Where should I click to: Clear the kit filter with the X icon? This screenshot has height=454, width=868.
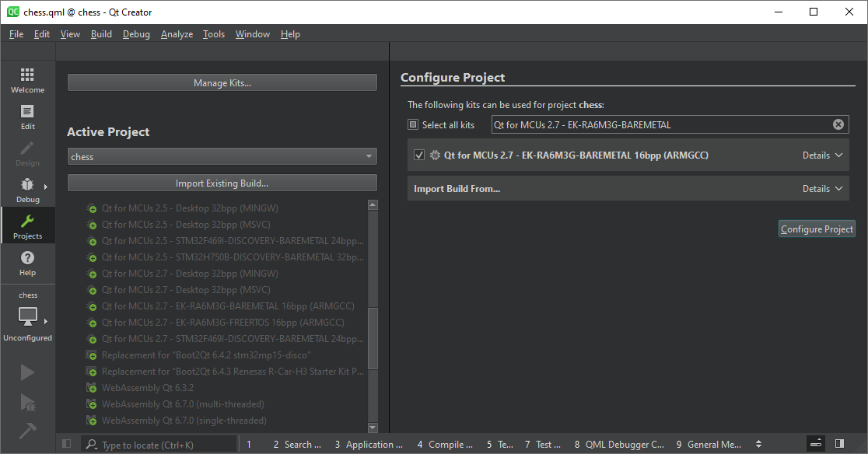click(838, 124)
